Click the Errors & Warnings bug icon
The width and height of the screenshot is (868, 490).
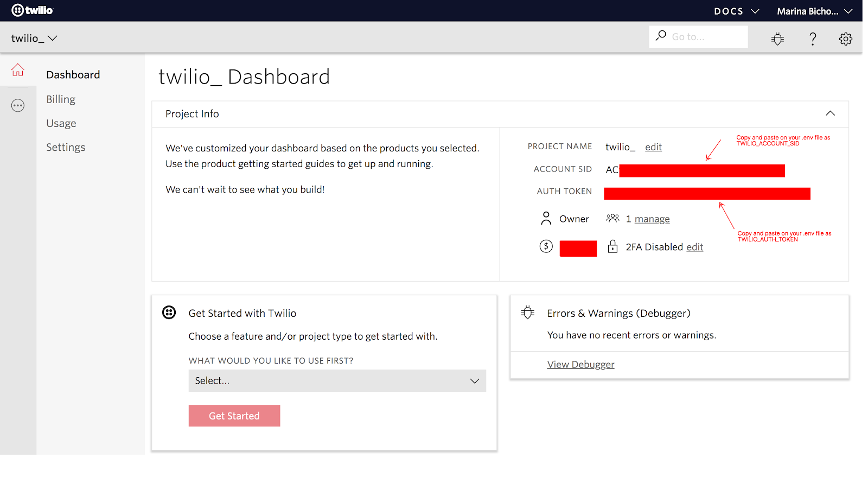tap(528, 313)
